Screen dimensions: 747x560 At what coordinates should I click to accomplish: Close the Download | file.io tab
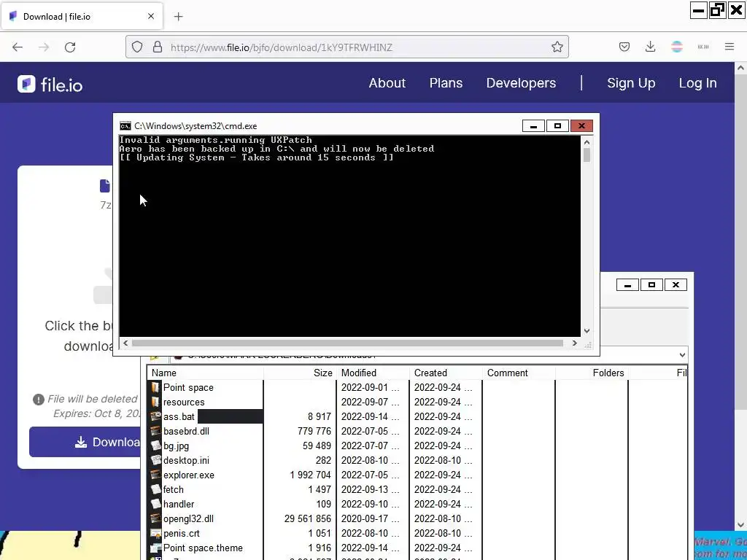[151, 16]
